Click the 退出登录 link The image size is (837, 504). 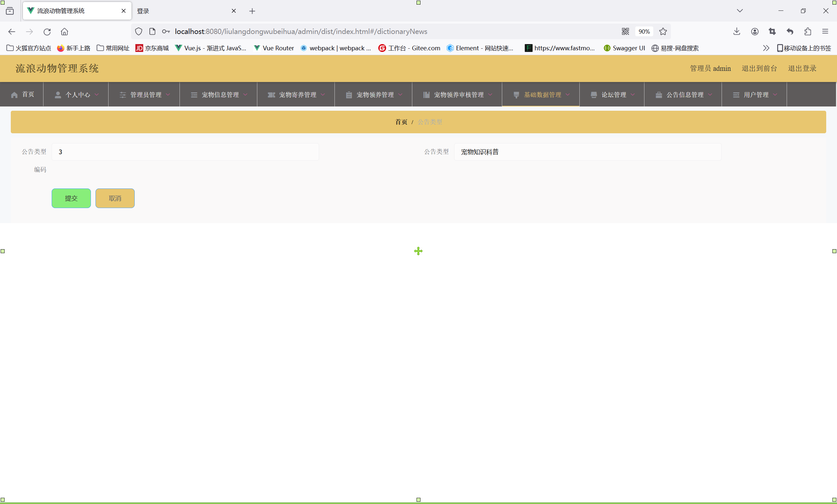[802, 68]
